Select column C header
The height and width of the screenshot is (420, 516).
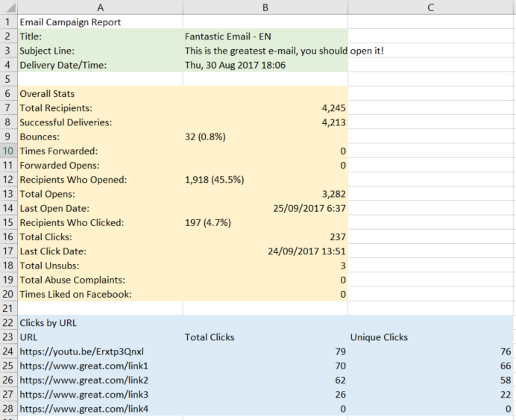click(431, 7)
